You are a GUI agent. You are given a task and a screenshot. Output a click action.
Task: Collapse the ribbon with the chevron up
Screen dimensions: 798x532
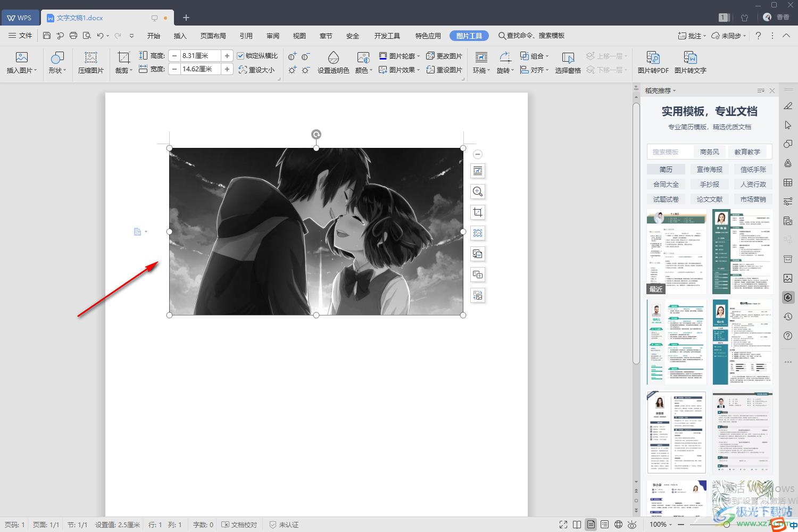tap(786, 36)
